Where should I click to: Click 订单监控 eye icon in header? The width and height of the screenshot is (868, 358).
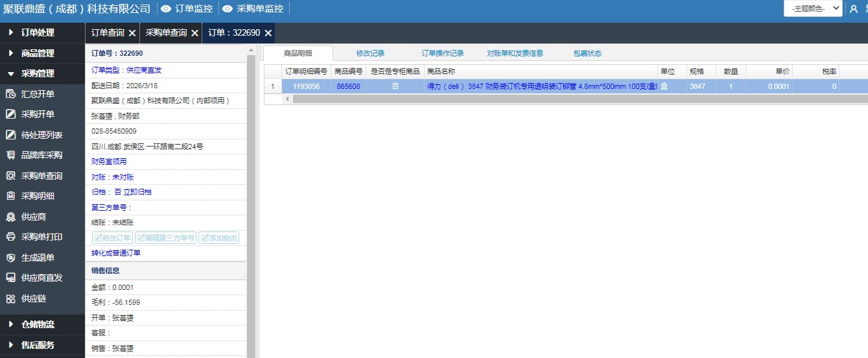tap(166, 9)
